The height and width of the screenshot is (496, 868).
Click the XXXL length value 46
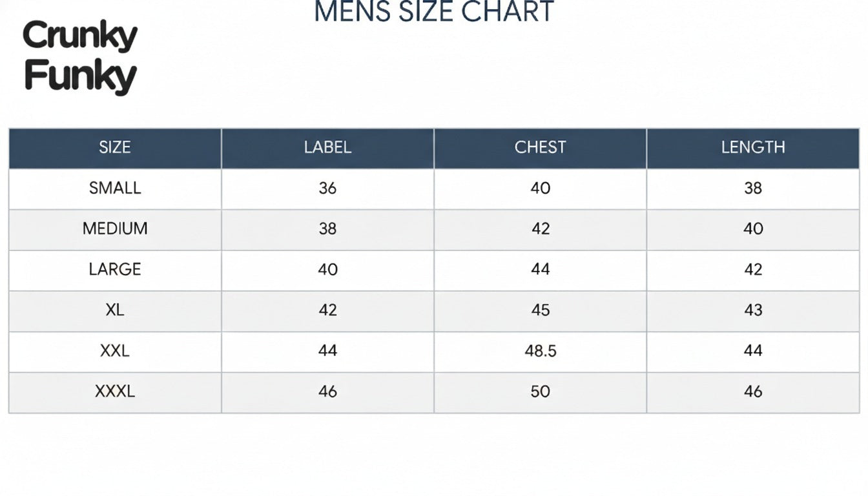tap(753, 392)
